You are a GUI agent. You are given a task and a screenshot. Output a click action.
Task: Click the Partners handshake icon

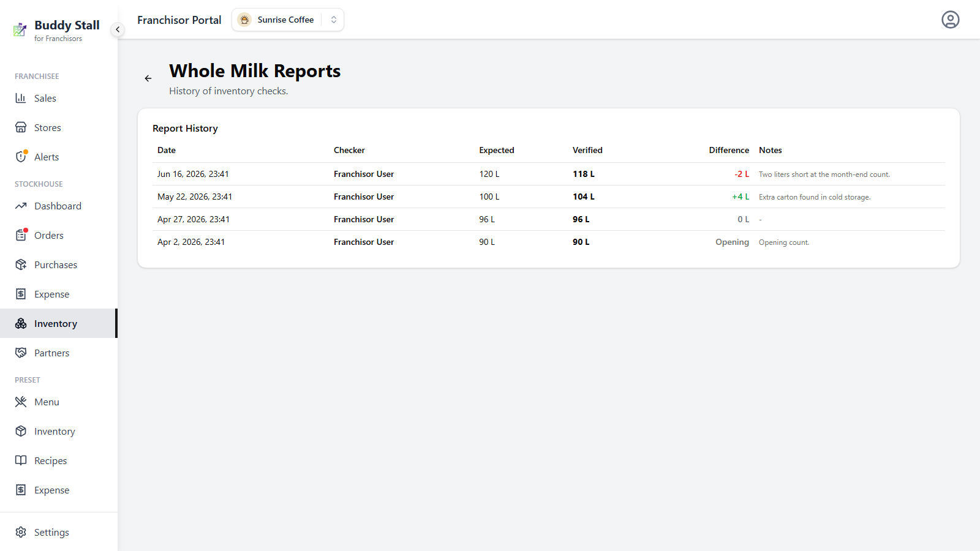point(21,353)
